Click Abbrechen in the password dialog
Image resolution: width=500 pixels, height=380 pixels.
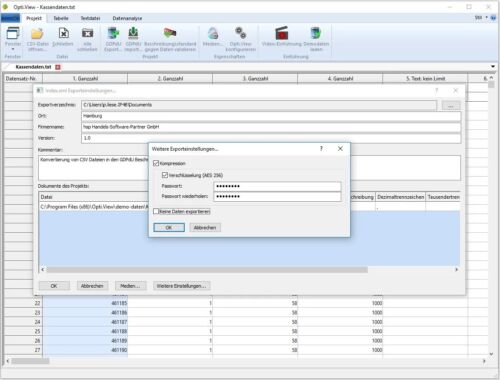coord(205,227)
